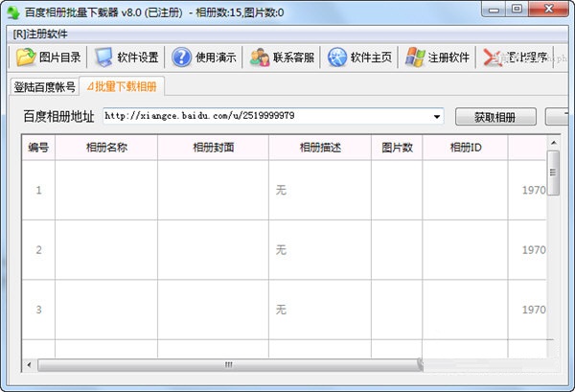Click the 注册软件 toolbar label
575x392 pixels.
(x=448, y=58)
